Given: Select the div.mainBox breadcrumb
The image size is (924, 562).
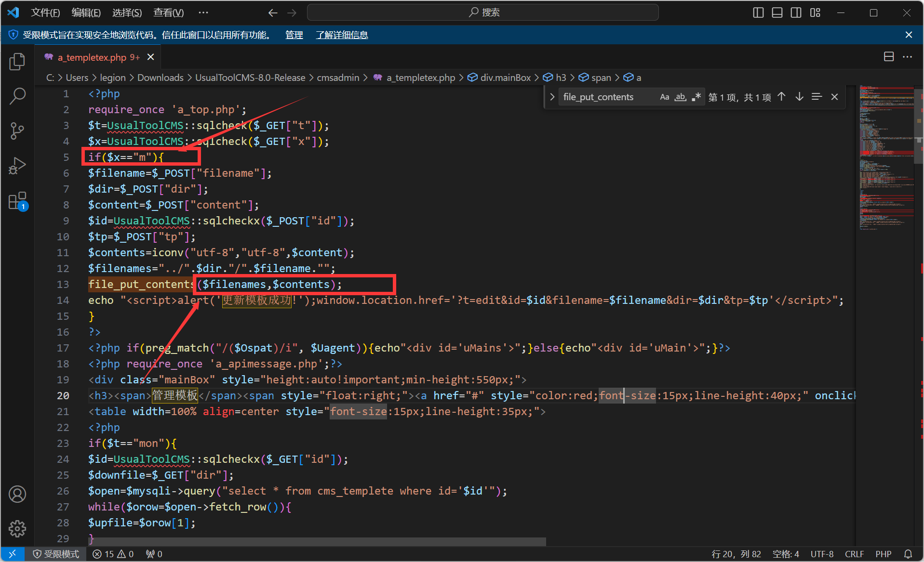Looking at the screenshot, I should 499,78.
